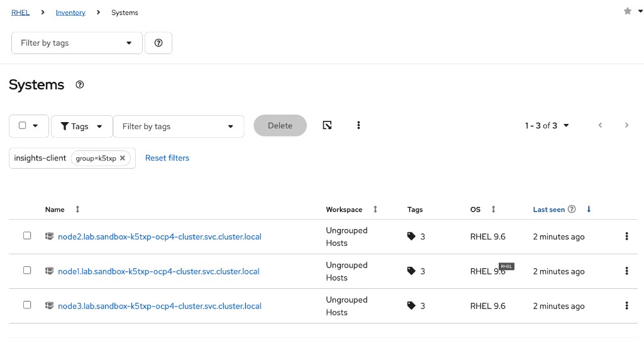Sort by Name column arrows
This screenshot has height=338, width=644.
pos(77,210)
